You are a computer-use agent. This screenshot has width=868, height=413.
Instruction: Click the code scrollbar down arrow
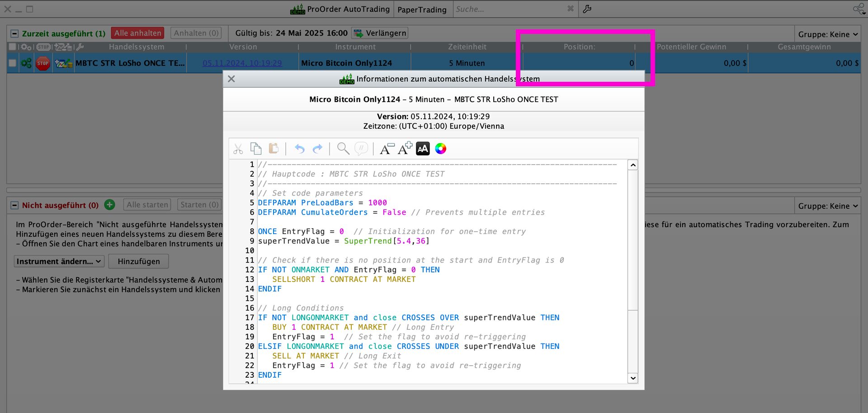coord(633,378)
